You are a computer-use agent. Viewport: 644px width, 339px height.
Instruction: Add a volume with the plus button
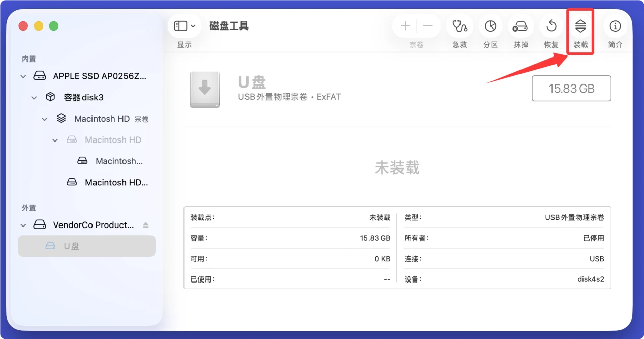pyautogui.click(x=405, y=26)
